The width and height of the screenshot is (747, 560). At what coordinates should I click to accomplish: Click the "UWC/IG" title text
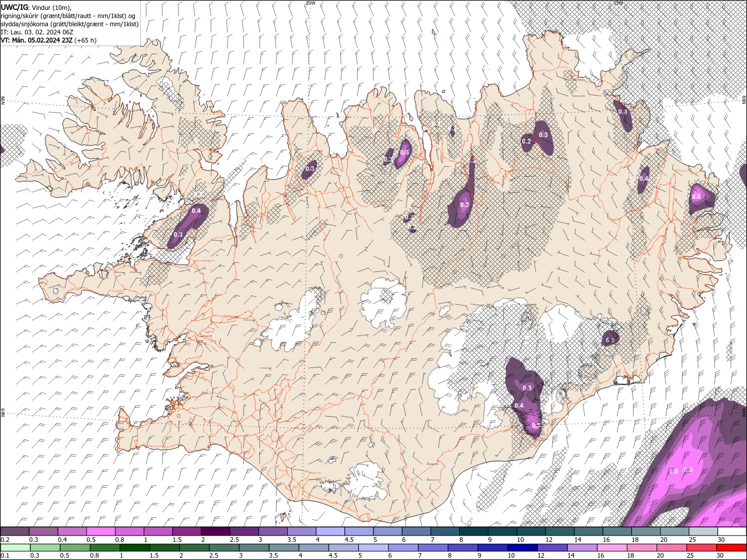[x=13, y=7]
